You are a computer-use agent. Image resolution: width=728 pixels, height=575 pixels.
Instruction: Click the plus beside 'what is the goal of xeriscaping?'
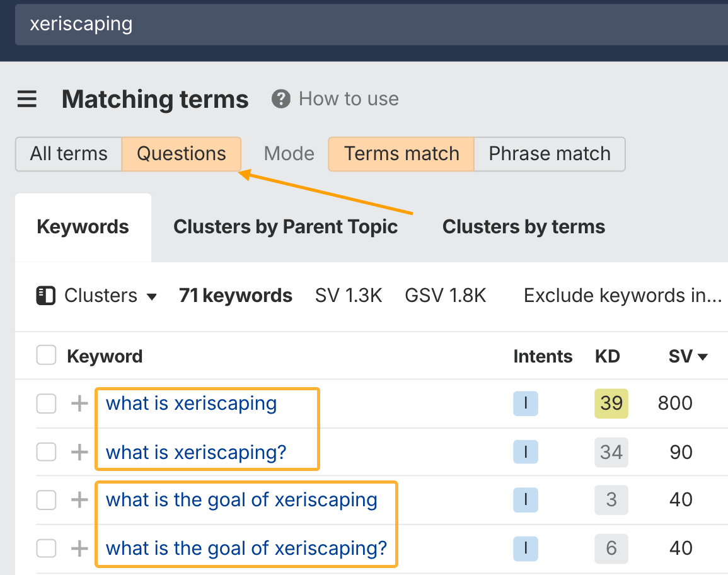click(x=79, y=549)
